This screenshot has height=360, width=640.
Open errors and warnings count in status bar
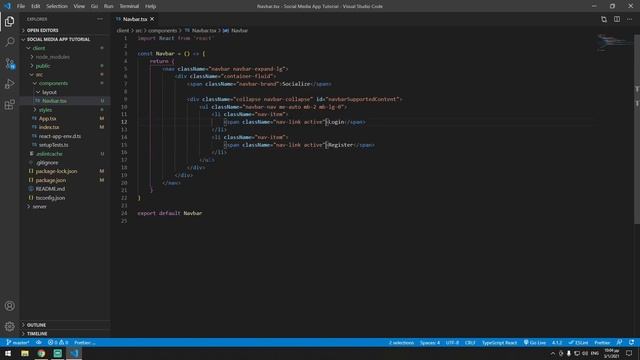tap(58, 342)
